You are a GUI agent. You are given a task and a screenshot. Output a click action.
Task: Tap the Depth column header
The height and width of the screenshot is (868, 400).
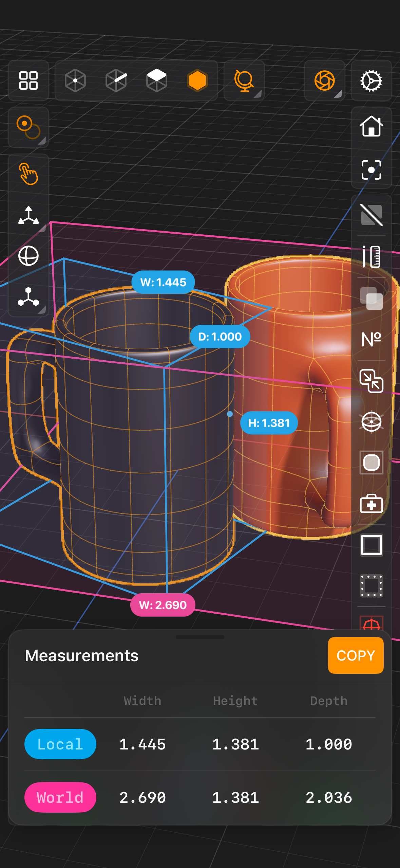[329, 701]
